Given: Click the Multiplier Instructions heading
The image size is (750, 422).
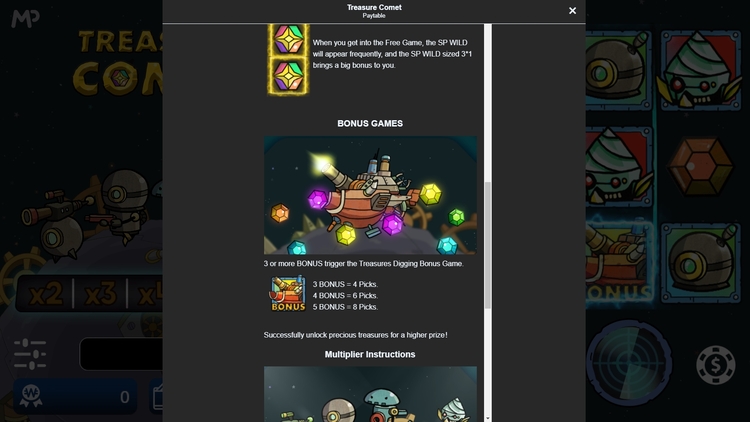Looking at the screenshot, I should pos(370,355).
